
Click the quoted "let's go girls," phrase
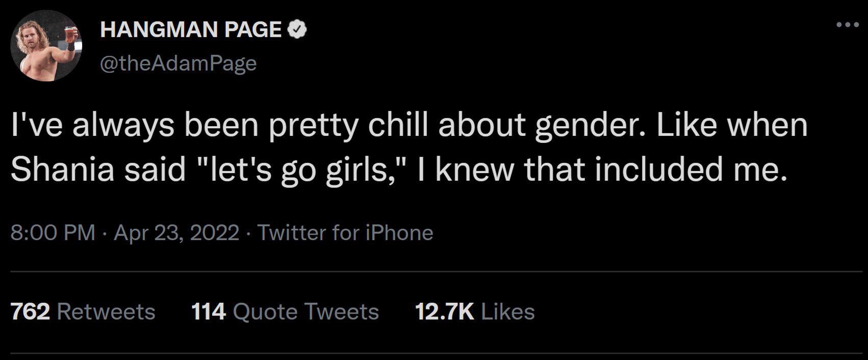(301, 170)
